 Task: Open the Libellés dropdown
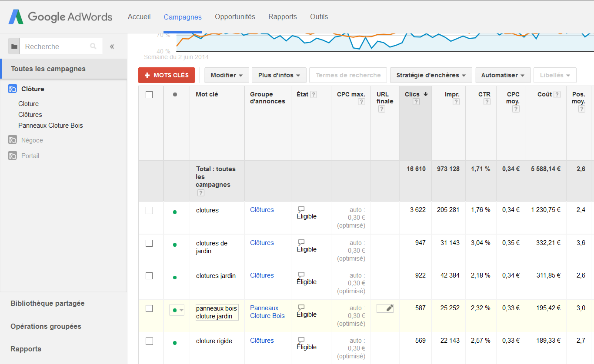click(x=555, y=75)
